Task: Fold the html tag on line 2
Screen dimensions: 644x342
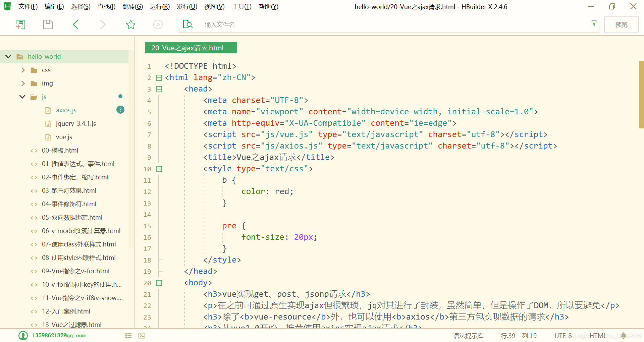Action: click(x=159, y=78)
